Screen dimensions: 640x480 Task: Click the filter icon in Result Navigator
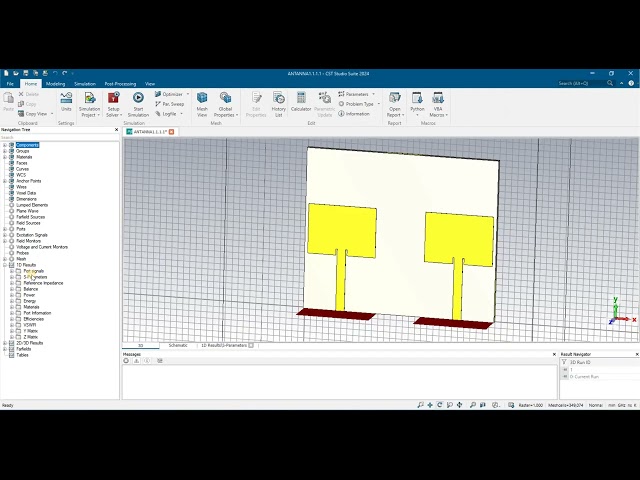(564, 362)
